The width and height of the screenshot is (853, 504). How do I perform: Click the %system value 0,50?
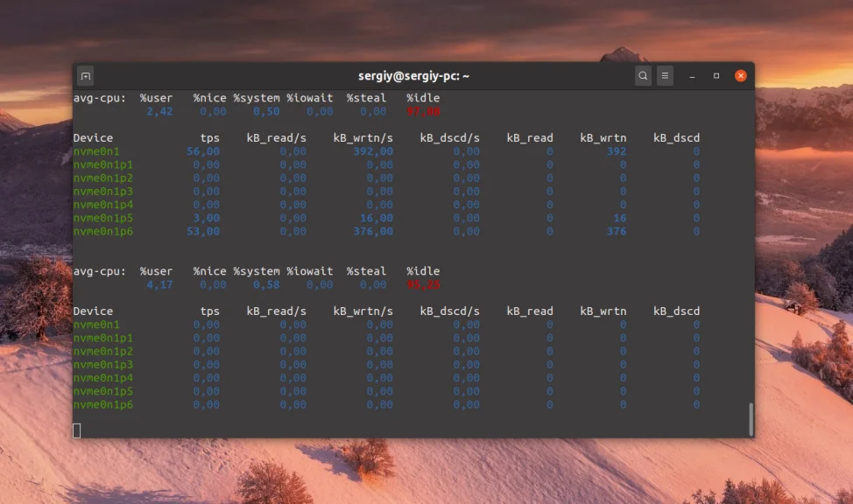pos(266,111)
